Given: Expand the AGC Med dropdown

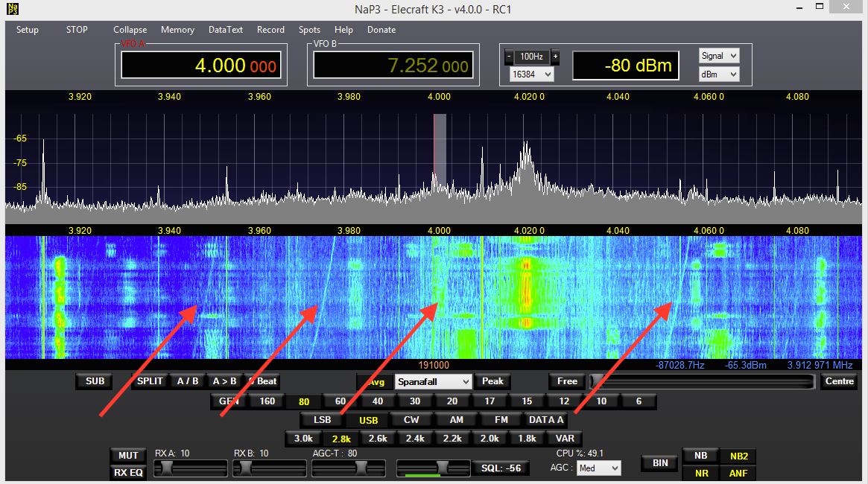Looking at the screenshot, I should click(599, 468).
